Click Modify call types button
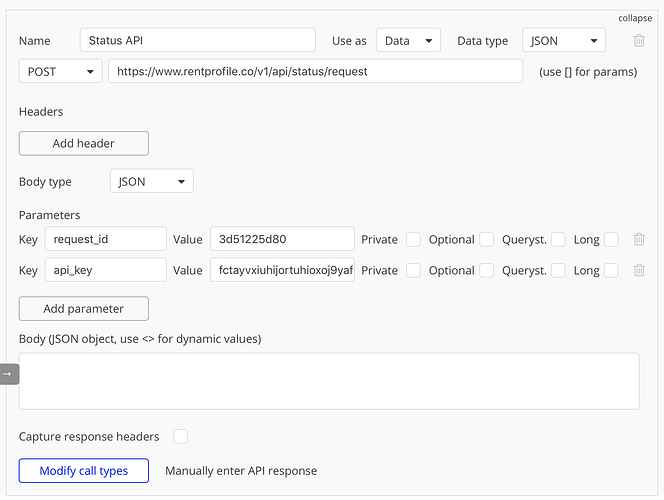Viewport: 664px width, 500px height. click(x=83, y=470)
